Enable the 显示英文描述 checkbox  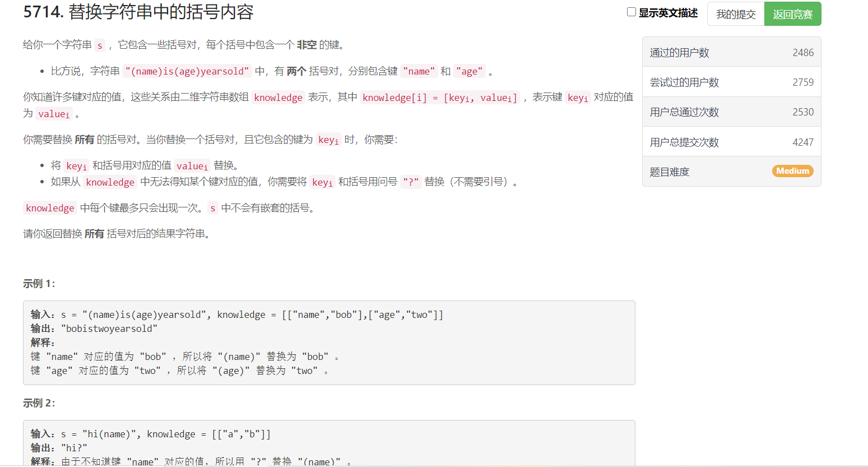click(x=632, y=12)
